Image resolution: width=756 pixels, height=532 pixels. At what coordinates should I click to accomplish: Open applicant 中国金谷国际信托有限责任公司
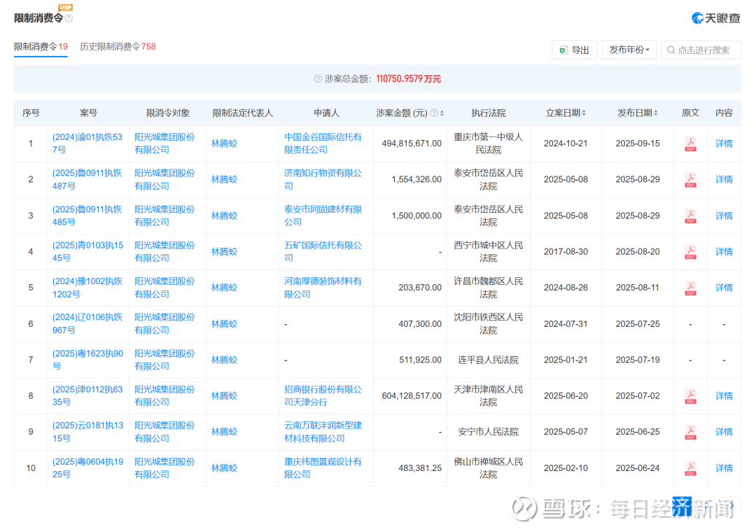tap(323, 143)
